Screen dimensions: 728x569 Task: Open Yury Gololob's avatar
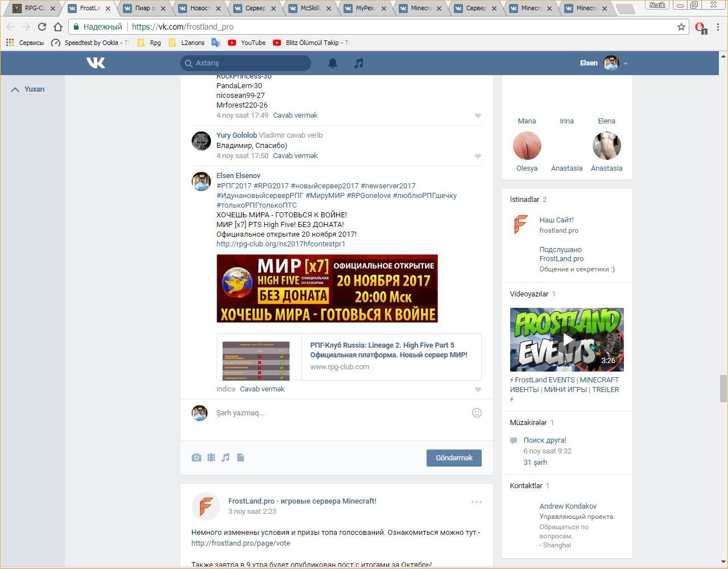[x=201, y=141]
